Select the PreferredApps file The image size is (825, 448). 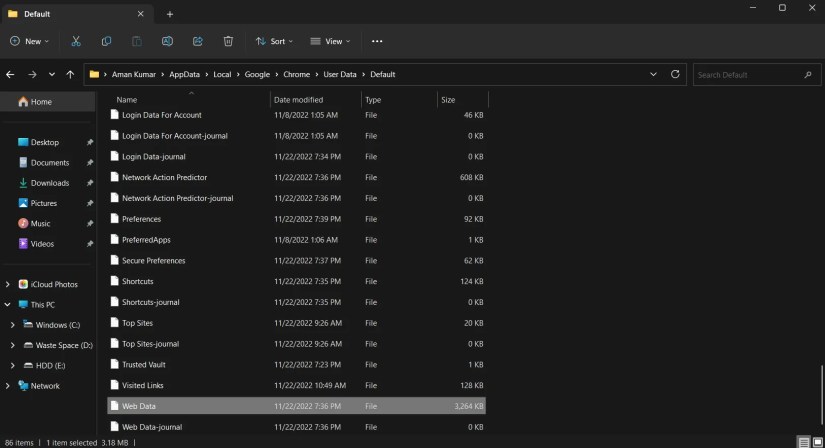tap(296, 240)
